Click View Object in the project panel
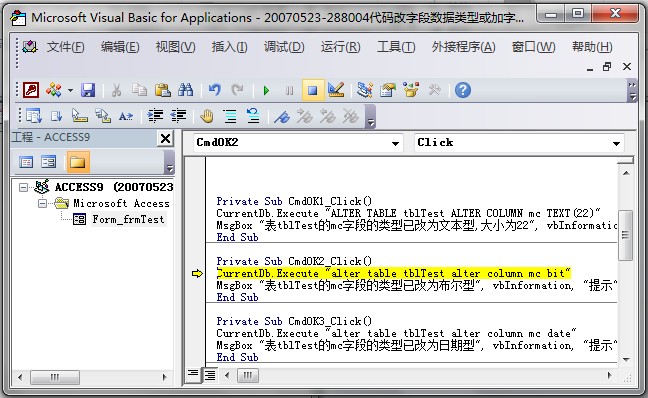This screenshot has width=648, height=398. [x=48, y=162]
